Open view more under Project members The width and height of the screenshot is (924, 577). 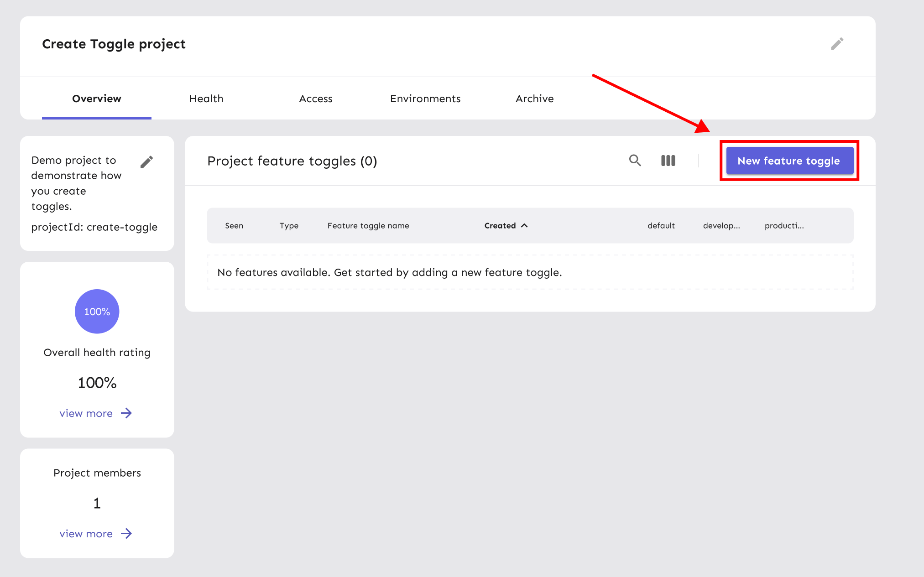[x=86, y=534]
